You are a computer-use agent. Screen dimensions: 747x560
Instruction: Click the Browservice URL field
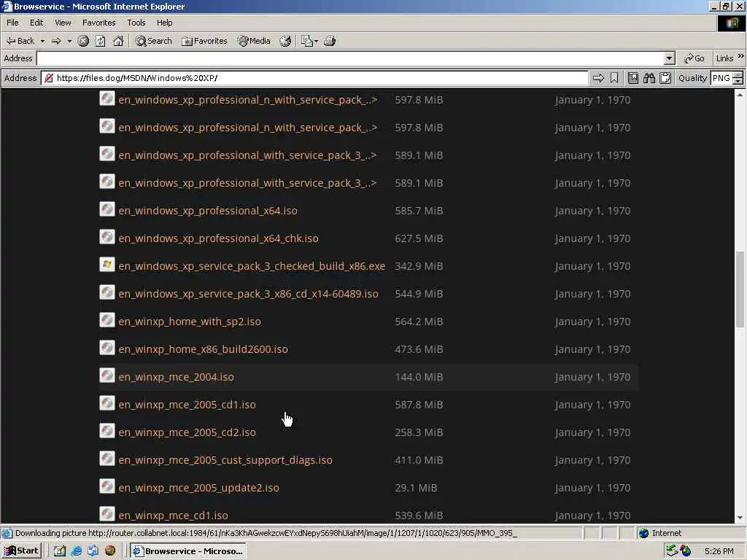click(x=314, y=78)
